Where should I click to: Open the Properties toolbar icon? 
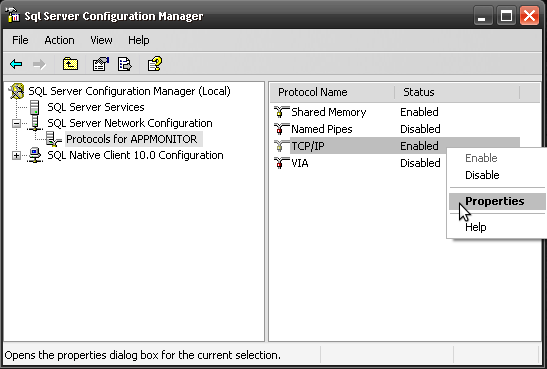pos(100,64)
